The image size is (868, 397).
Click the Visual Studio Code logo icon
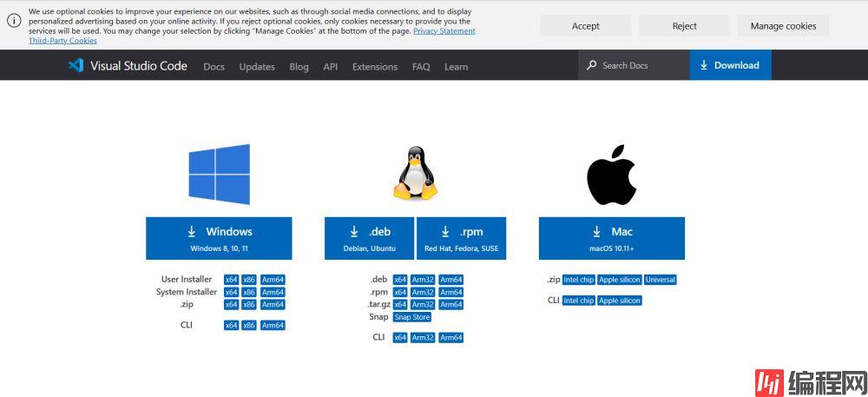(76, 65)
